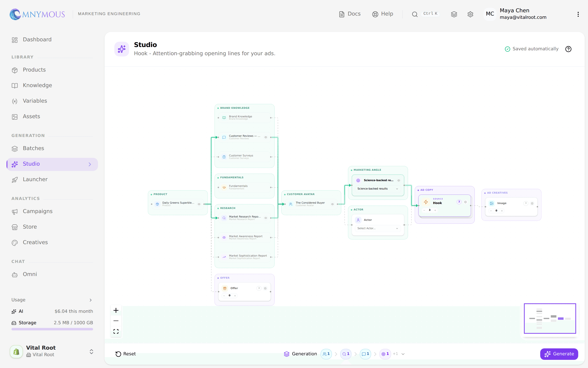Expand the Studio sidebar chevron
This screenshot has width=588, height=368.
90,164
